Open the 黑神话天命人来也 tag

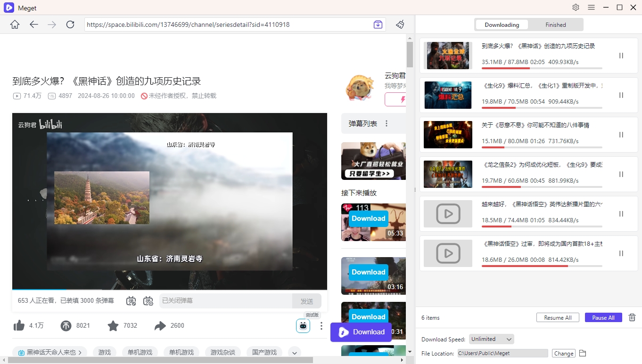50,352
